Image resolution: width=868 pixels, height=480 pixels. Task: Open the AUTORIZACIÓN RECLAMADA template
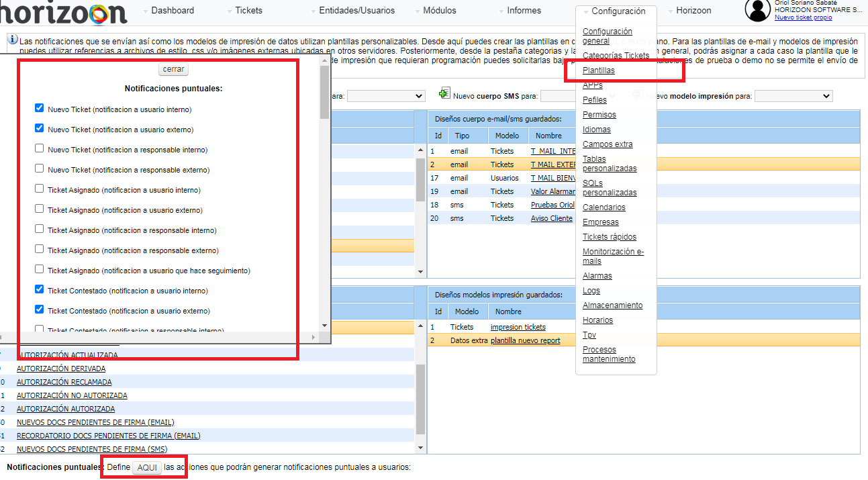pyautogui.click(x=64, y=382)
